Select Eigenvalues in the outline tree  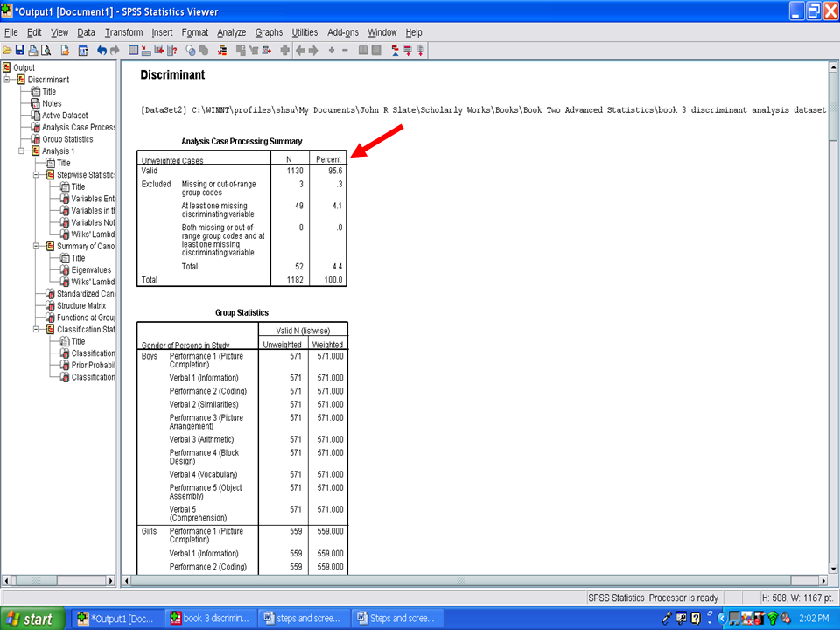pyautogui.click(x=91, y=270)
